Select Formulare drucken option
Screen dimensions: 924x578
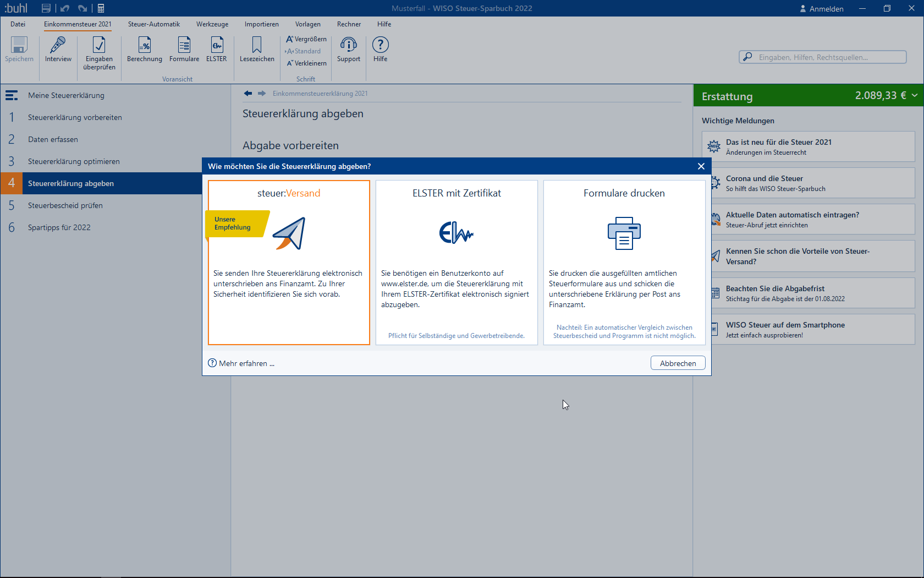click(x=624, y=262)
